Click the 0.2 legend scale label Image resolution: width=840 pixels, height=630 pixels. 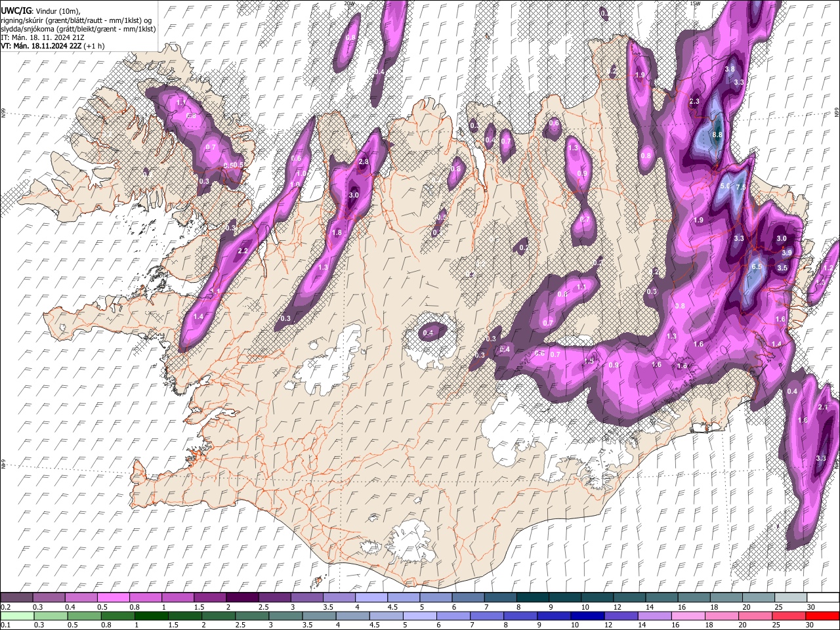[x=5, y=607]
